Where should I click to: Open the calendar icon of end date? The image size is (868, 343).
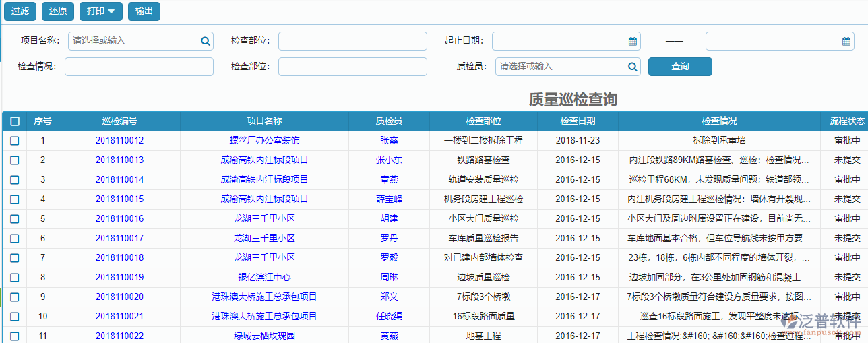846,41
